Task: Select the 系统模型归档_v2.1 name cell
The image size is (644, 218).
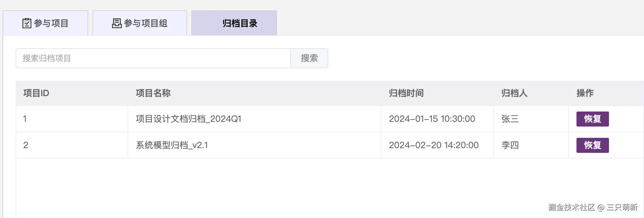Action: [172, 145]
